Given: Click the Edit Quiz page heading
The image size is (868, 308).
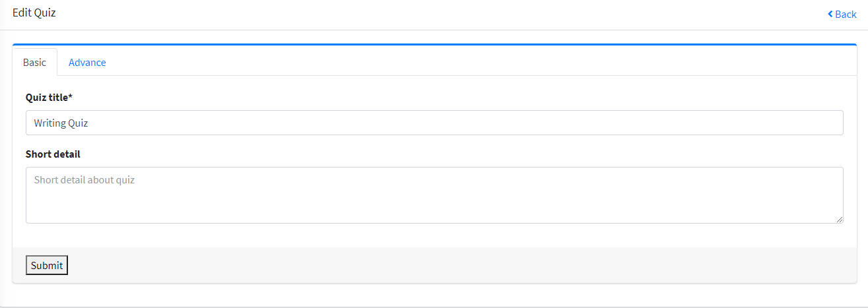Looking at the screenshot, I should point(34,13).
